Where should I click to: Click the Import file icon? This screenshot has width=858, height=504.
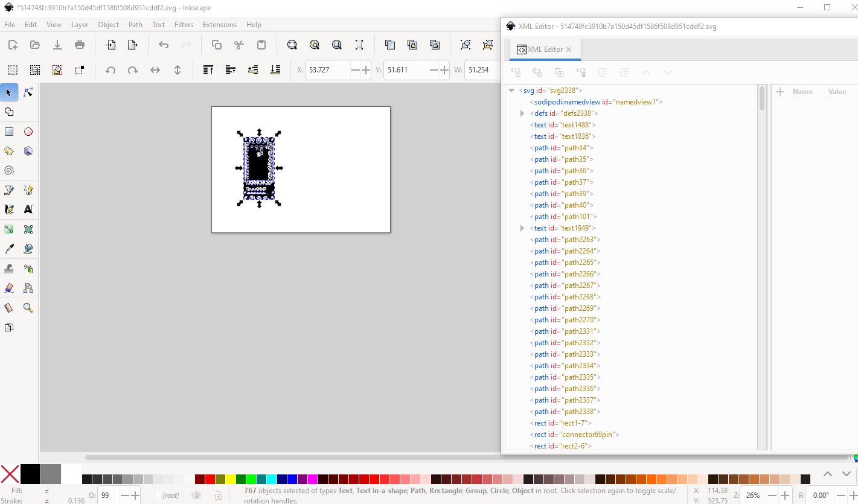click(x=110, y=45)
